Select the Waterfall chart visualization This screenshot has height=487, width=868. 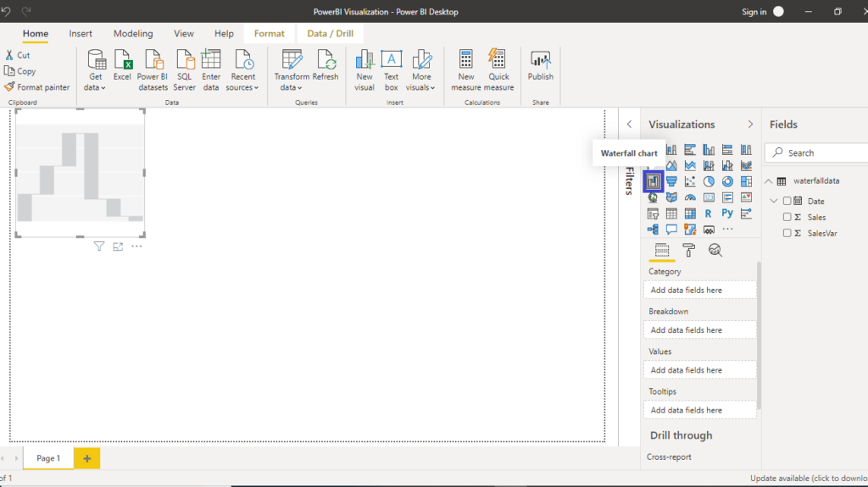point(653,181)
